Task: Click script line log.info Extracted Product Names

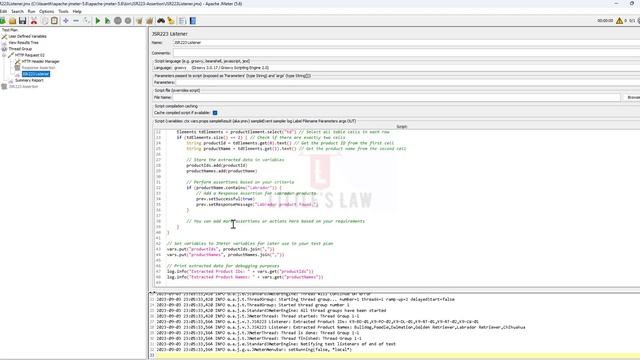Action: [x=245, y=277]
